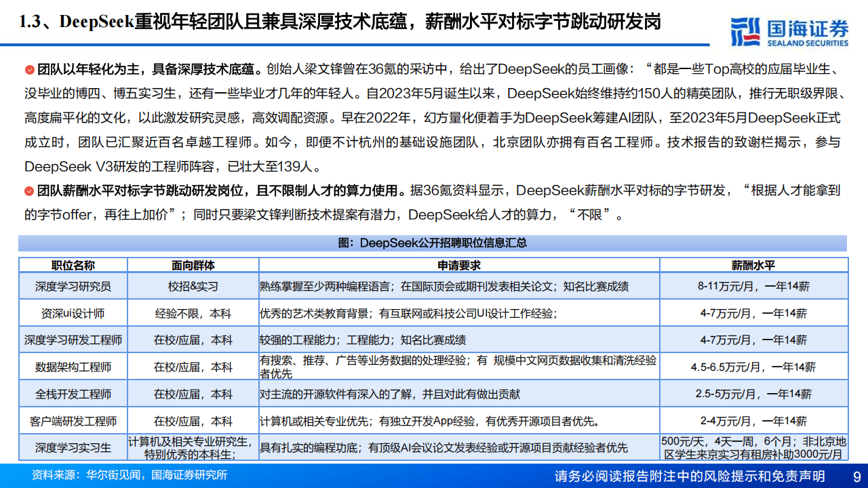Click the salary 8-11万元/月，一年14薪
This screenshot has height=488, width=868.
coord(753,287)
